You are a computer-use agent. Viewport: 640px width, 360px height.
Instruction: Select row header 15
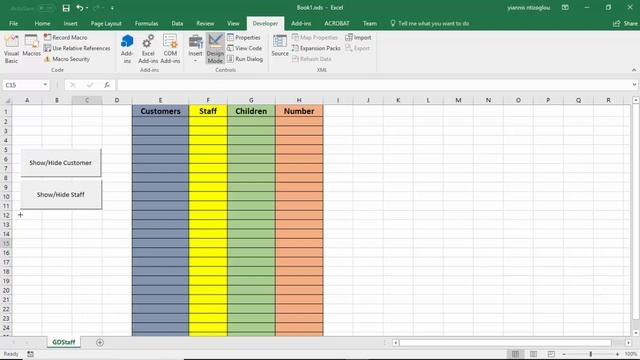pyautogui.click(x=6, y=244)
